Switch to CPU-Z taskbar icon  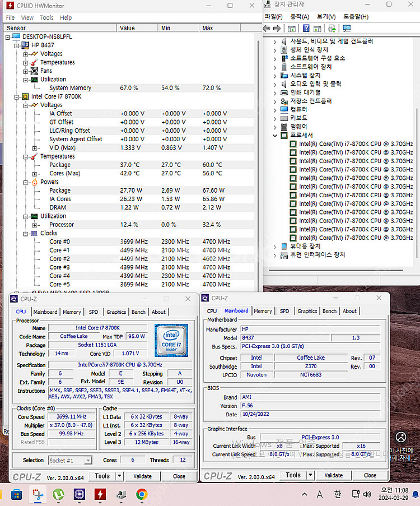tap(80, 494)
